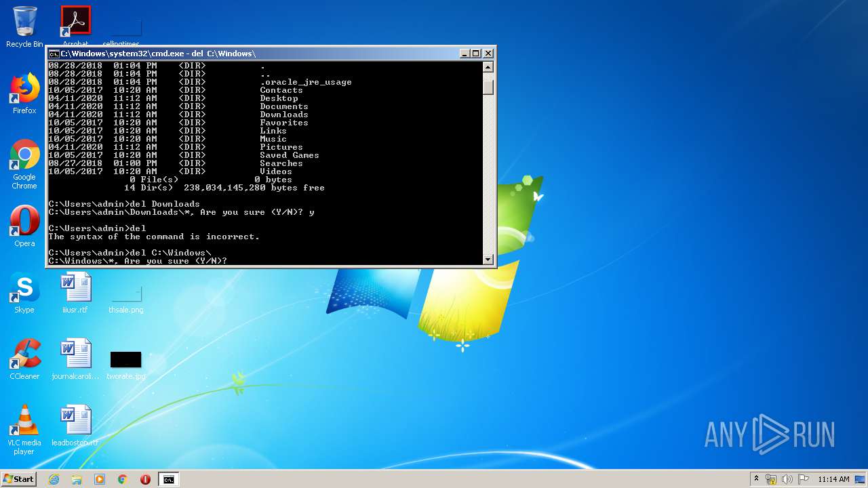Open Windows Media Player from taskbar

(100, 479)
